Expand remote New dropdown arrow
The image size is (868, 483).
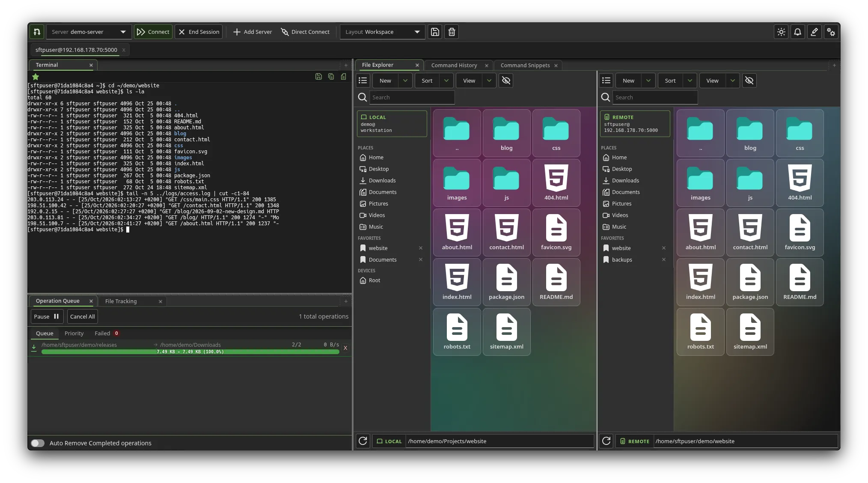(648, 80)
